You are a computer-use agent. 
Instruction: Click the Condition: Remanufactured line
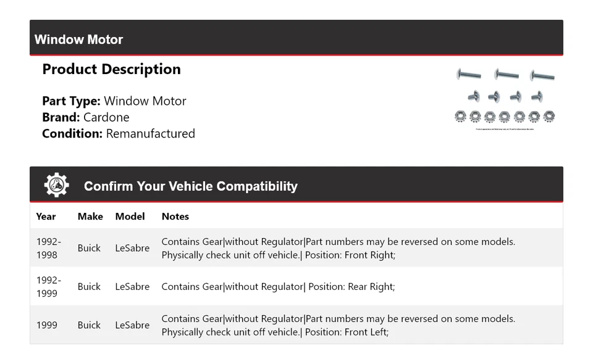pos(119,133)
